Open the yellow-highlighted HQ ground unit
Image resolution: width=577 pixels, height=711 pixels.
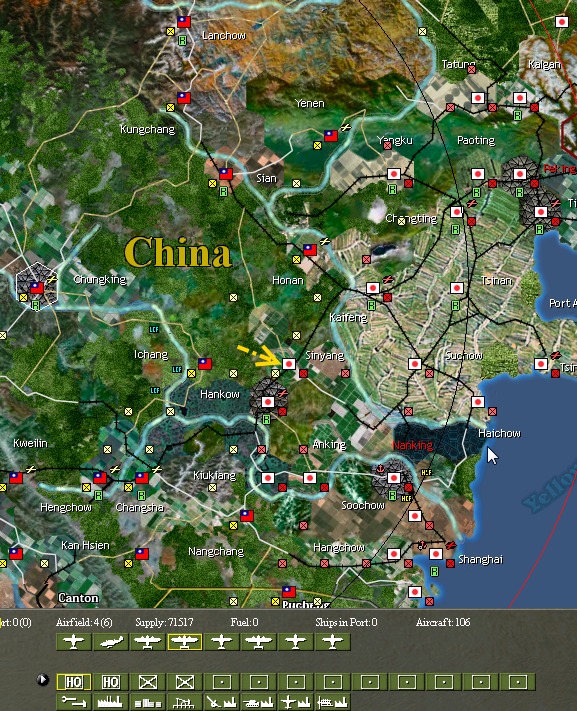(74, 682)
